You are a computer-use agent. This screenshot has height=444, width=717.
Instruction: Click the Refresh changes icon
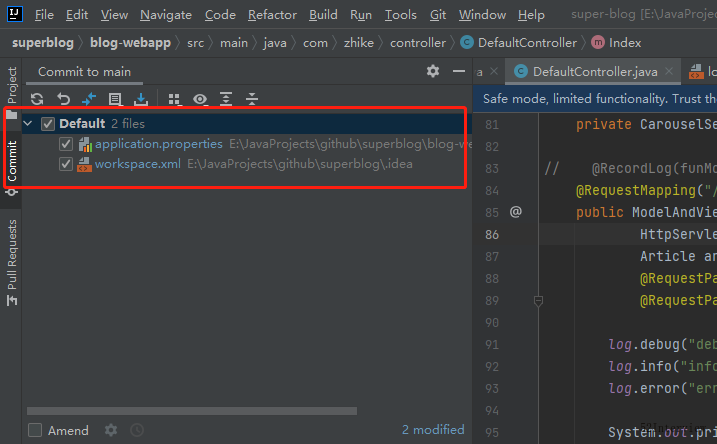(37, 99)
